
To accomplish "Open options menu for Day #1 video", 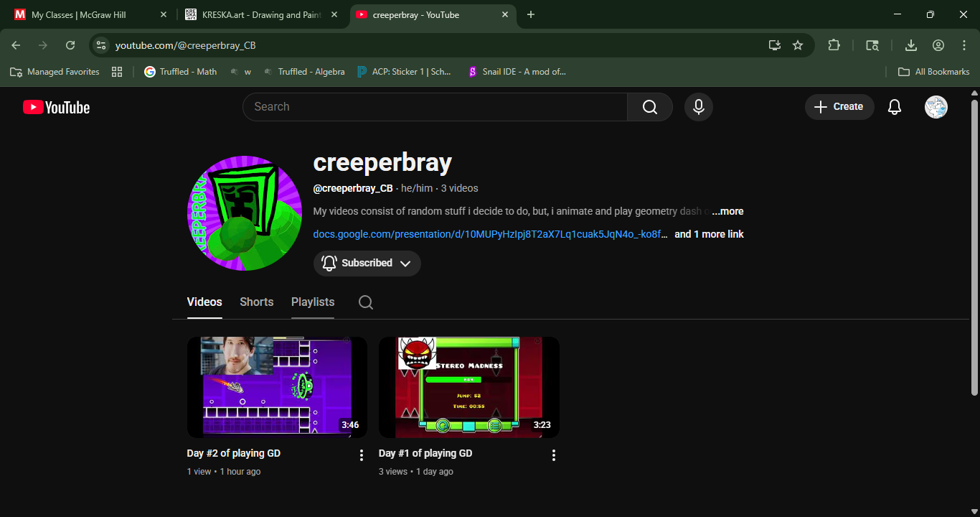I will tap(553, 455).
